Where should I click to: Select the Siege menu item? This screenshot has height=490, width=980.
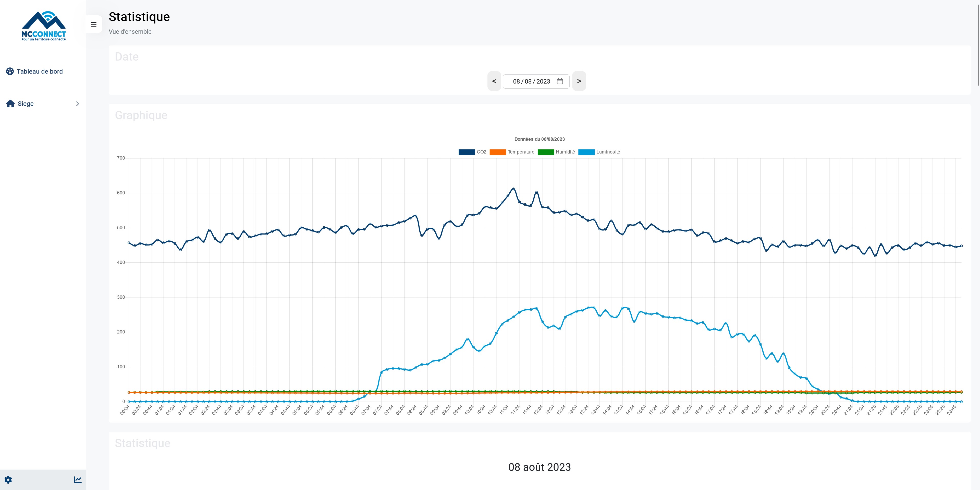26,103
